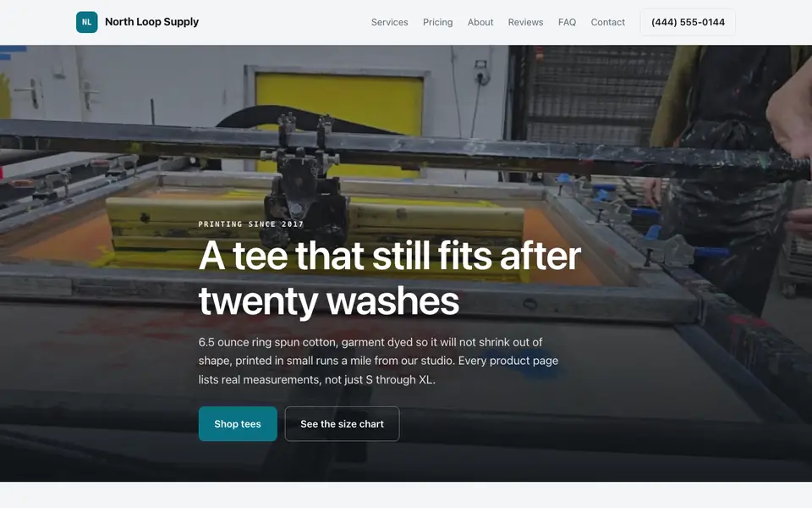
Task: Go to the Services nav item
Action: coord(389,22)
